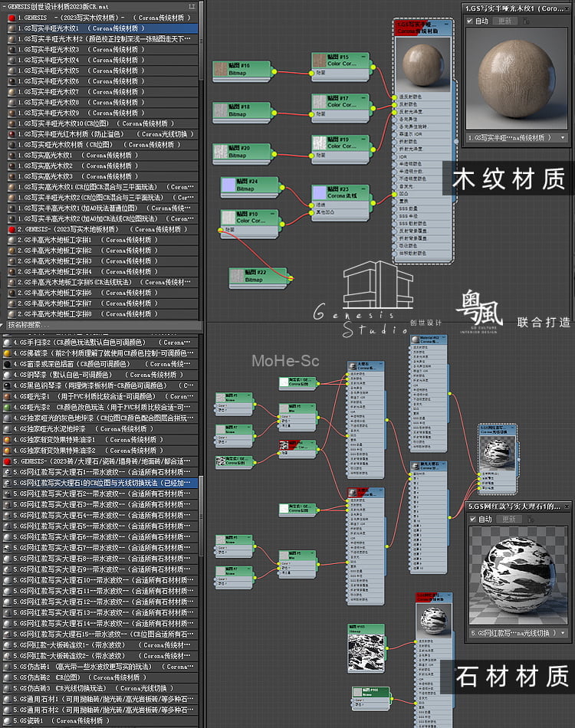The height and width of the screenshot is (728, 575).
Task: Select 5.GS瓷砖1 row
Action: click(x=100, y=720)
